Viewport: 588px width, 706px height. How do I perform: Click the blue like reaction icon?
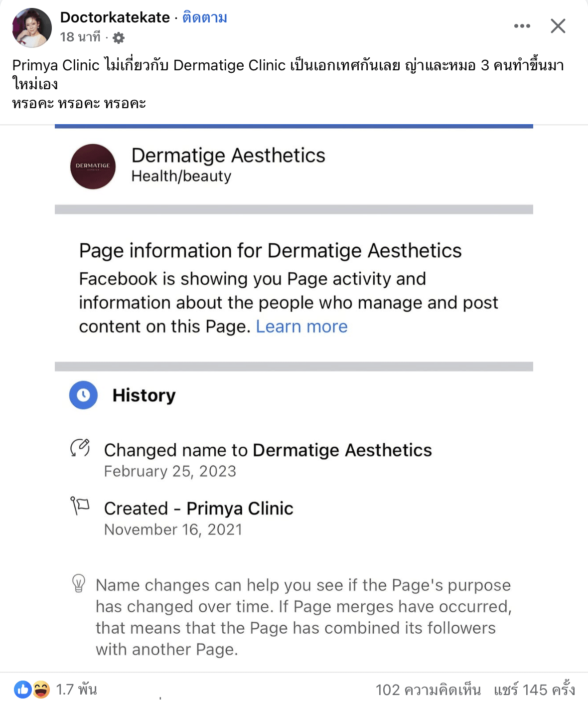[x=23, y=690]
